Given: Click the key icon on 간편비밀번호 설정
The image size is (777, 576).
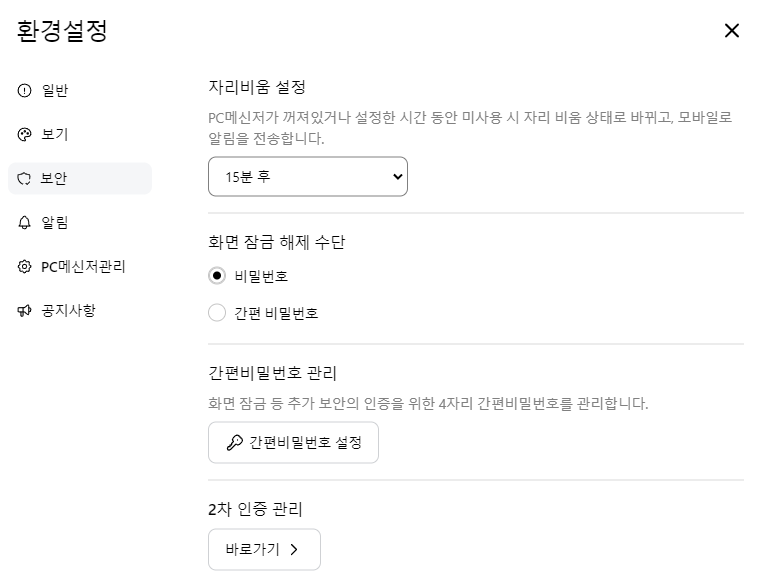Looking at the screenshot, I should pyautogui.click(x=235, y=442).
